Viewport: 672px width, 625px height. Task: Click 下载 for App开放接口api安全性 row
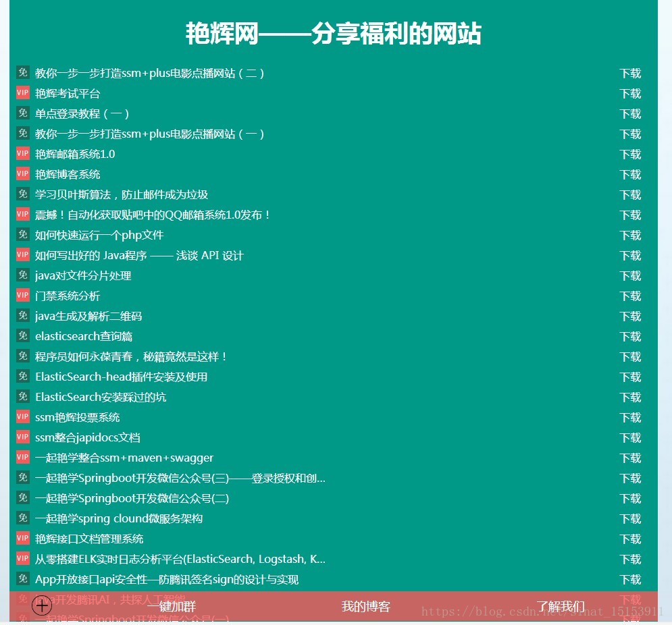click(630, 579)
